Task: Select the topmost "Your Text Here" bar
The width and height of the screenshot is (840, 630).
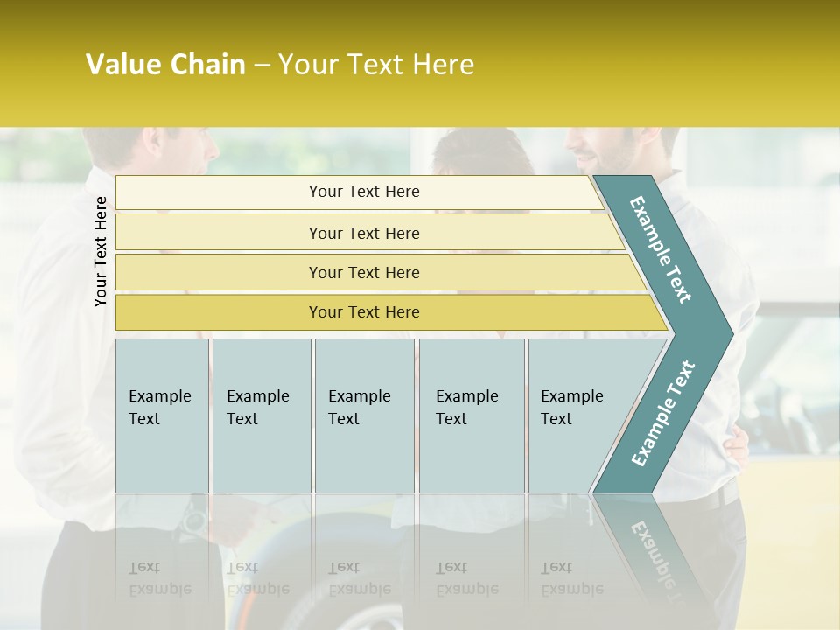Action: [x=363, y=192]
